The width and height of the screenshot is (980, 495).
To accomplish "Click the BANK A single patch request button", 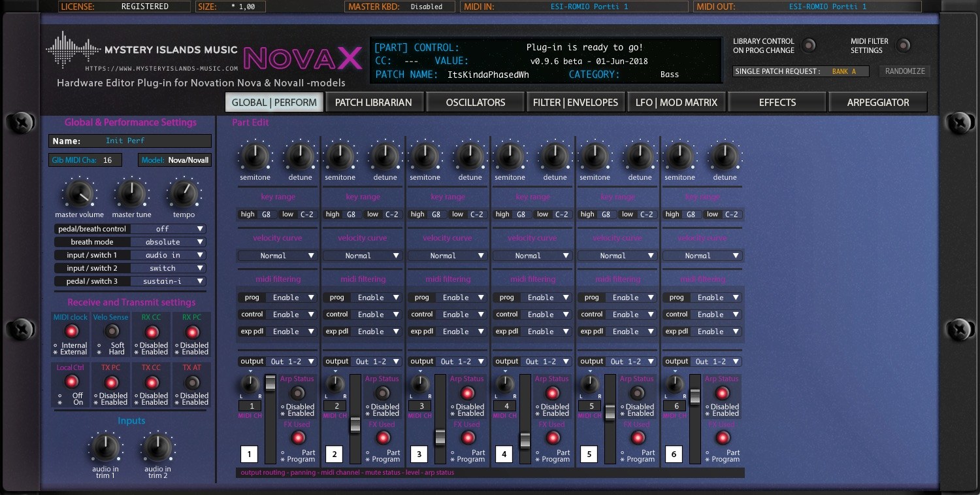I will coord(846,71).
